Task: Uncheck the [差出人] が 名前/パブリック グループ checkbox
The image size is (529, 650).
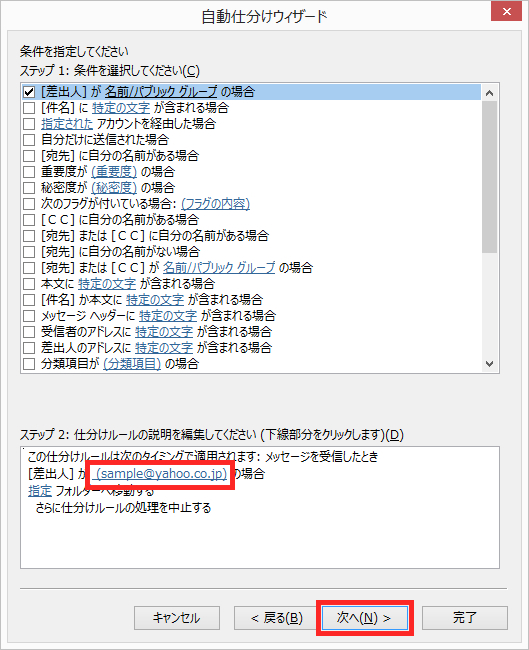Action: pos(29,92)
